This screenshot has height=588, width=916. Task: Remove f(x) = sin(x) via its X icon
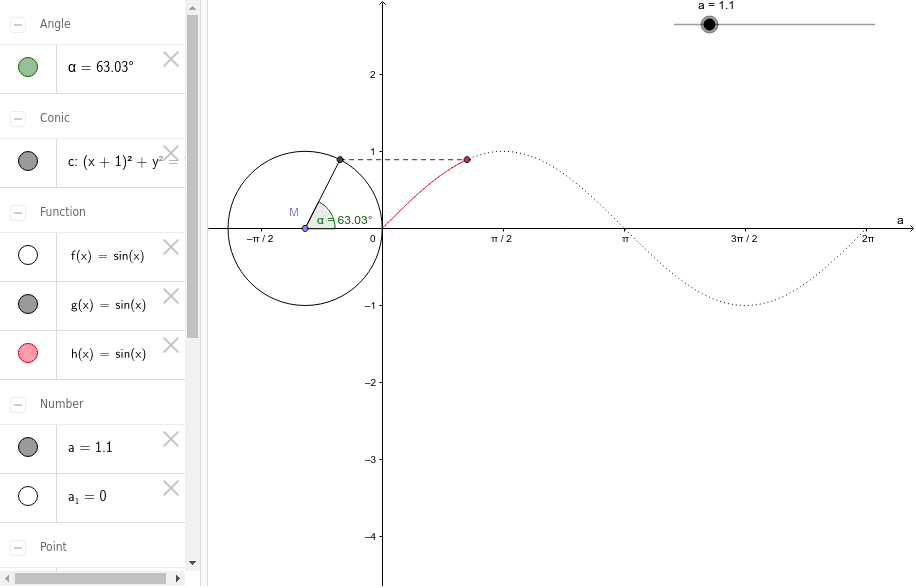coord(170,246)
